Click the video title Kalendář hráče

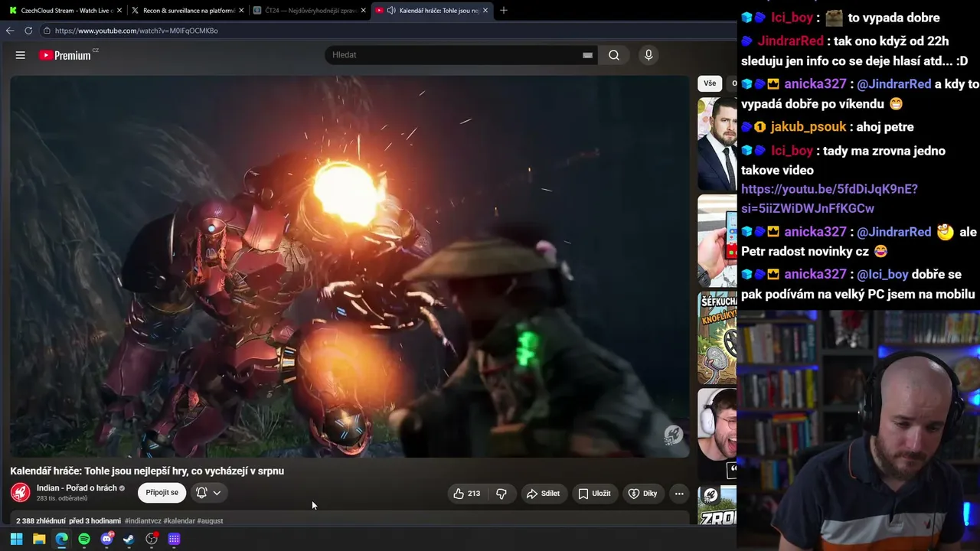(147, 471)
